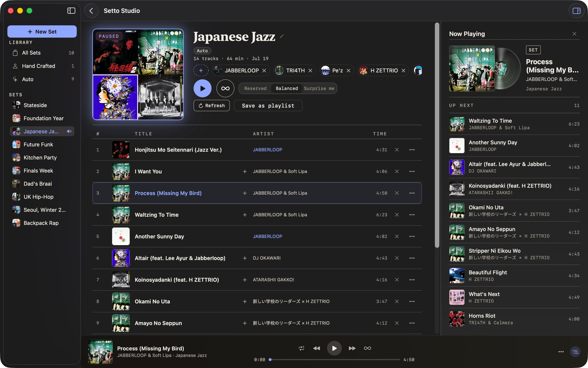Toggle the right panel icon in title bar
The image size is (588, 368).
576,11
